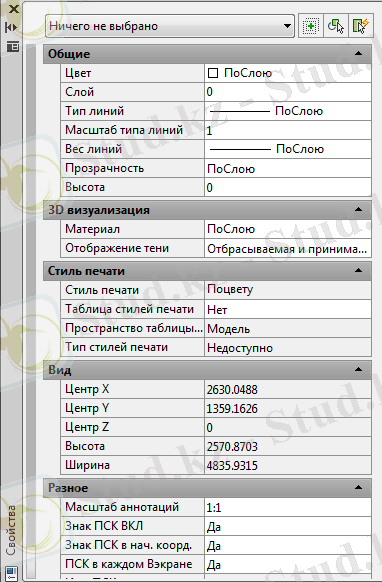This screenshot has width=382, height=582.
Task: Click the Материал label
Action: (92, 229)
